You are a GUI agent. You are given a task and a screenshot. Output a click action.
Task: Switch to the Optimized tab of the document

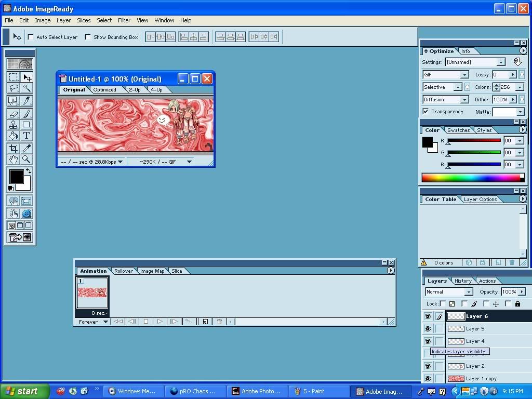[104, 89]
